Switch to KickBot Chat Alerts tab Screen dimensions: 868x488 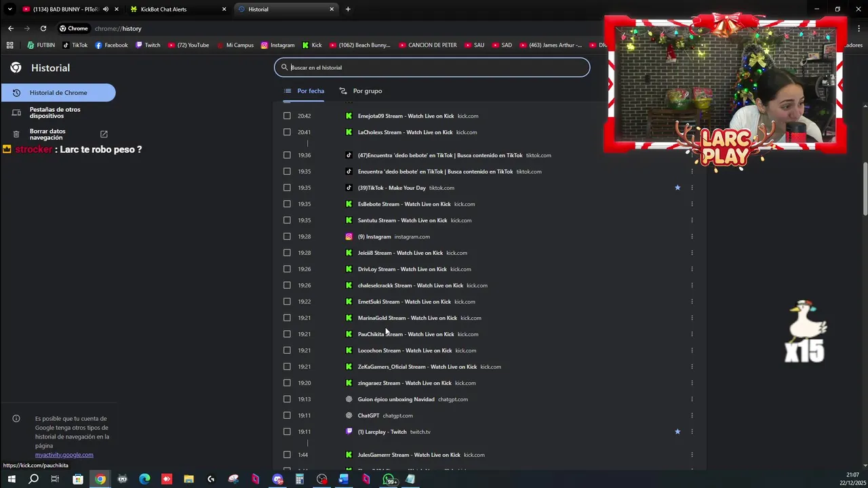click(x=178, y=9)
